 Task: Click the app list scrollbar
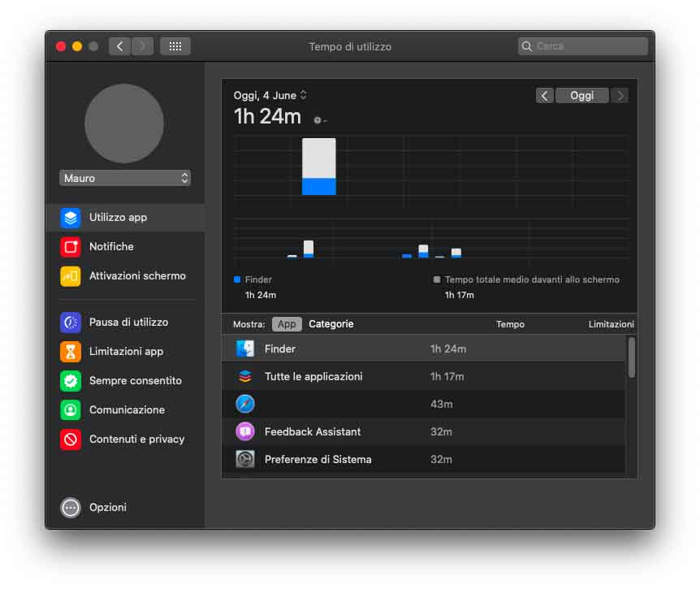(631, 357)
